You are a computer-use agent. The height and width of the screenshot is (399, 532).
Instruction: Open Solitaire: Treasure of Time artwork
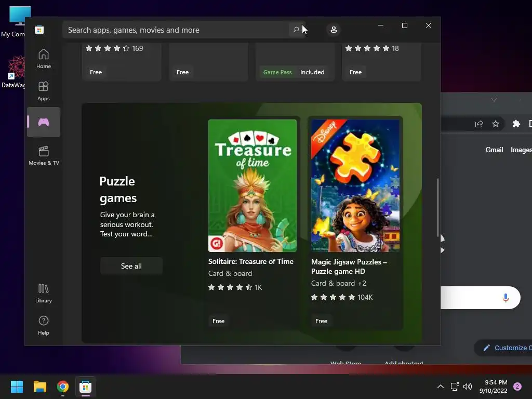click(252, 185)
